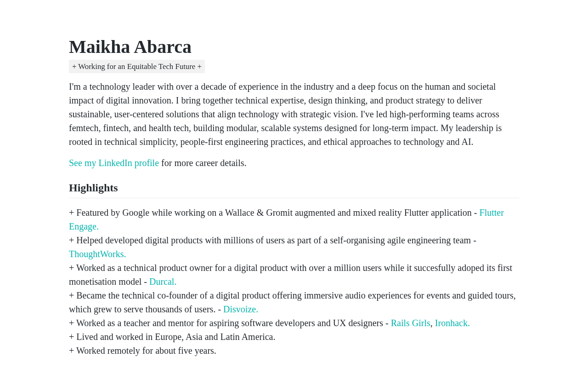Click the teacher and mentor highlight text
Viewport: 588px width, 368px height.
229,323
